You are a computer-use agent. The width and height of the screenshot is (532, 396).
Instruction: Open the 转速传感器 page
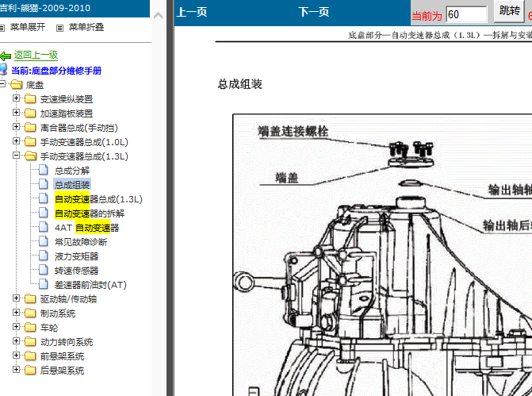tap(76, 271)
